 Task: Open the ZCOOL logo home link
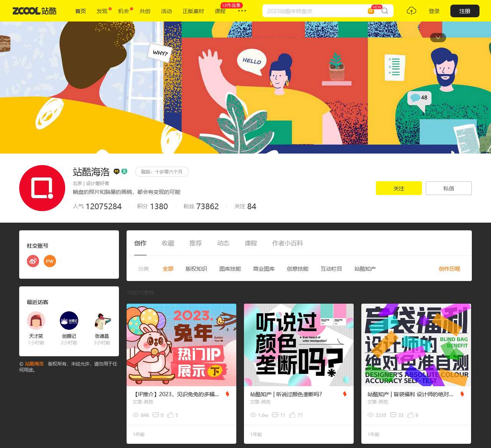tap(35, 11)
